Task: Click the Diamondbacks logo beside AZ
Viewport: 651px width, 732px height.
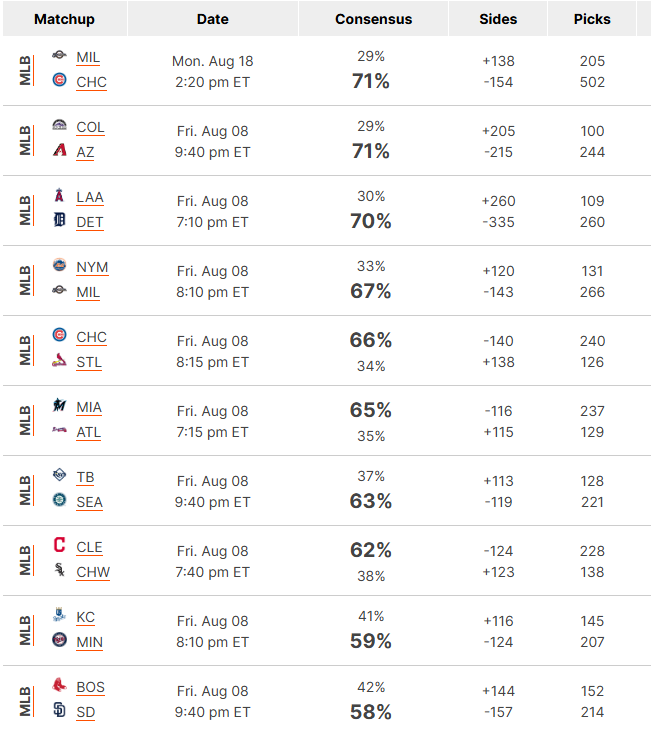Action: pos(59,150)
